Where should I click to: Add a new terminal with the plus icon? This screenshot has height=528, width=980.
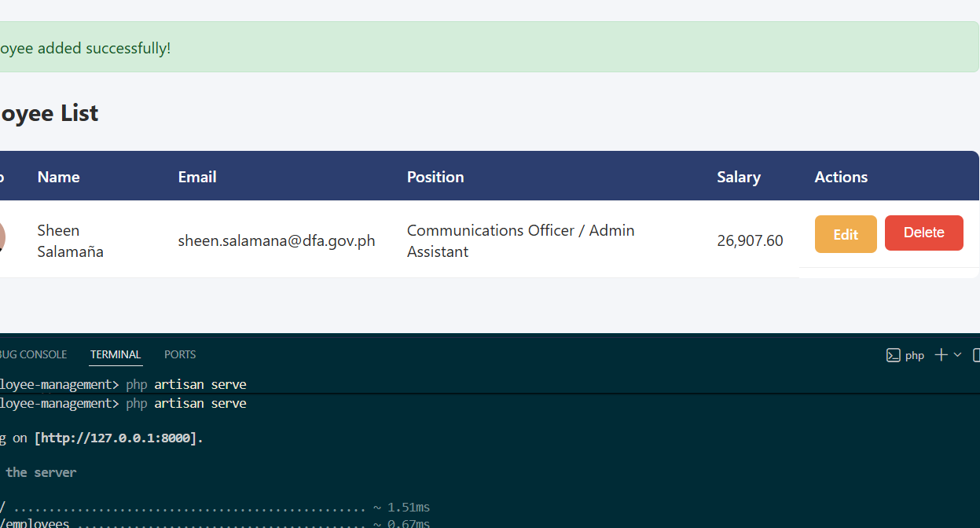[x=941, y=355]
